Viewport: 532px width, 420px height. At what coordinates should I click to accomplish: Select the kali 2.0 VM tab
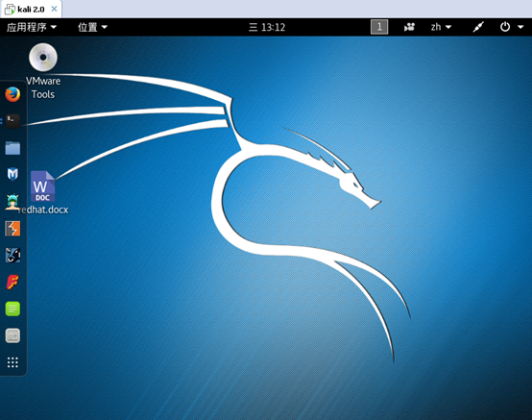31,10
